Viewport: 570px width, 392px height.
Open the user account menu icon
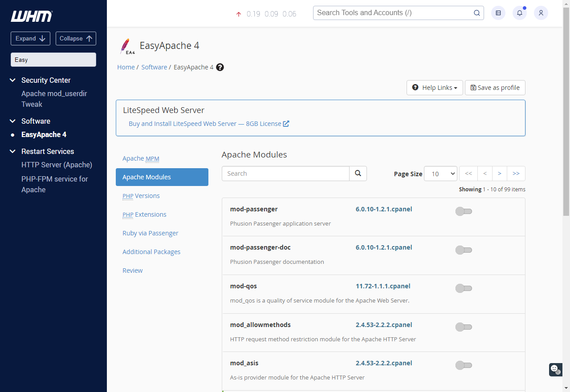coord(541,13)
